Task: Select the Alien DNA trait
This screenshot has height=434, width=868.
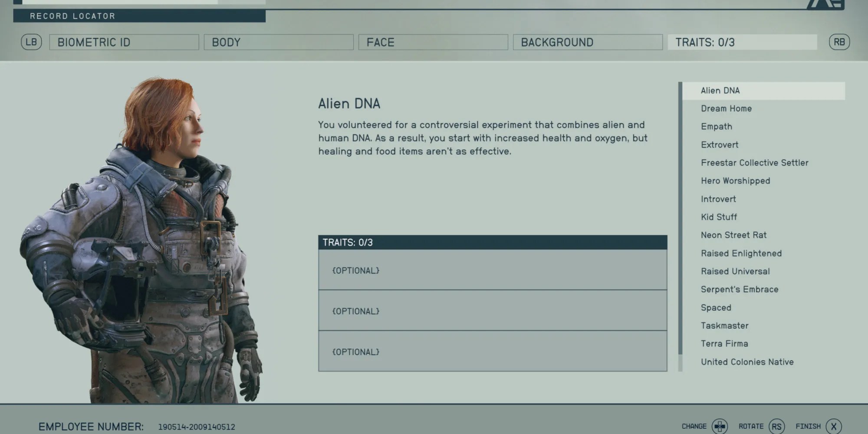Action: [x=764, y=91]
